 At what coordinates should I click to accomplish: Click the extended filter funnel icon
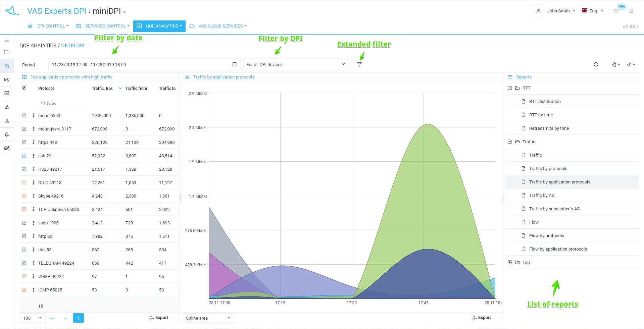359,64
